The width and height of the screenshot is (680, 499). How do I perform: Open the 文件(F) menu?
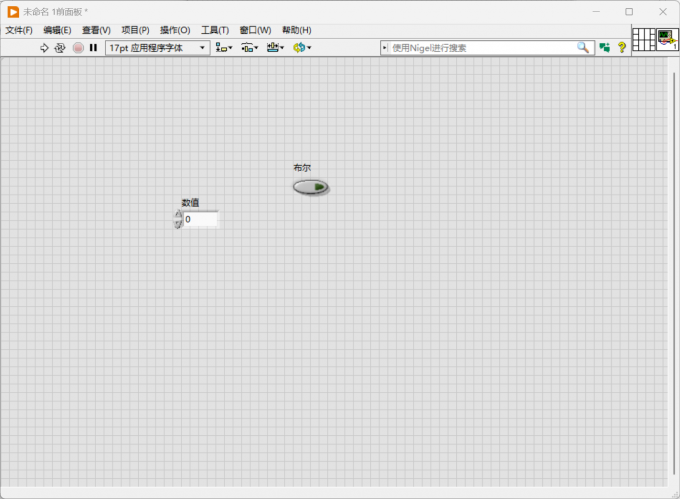pos(19,30)
